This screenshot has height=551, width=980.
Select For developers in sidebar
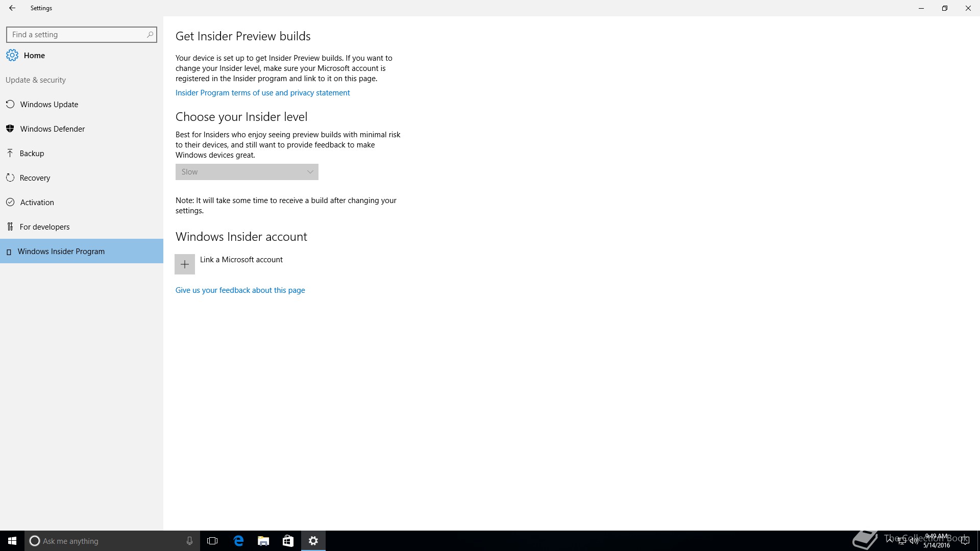[x=44, y=227]
